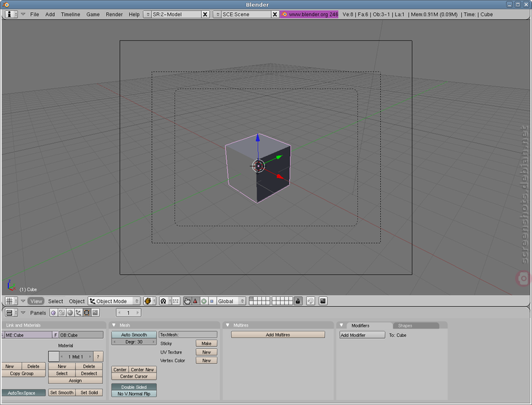
Task: Open Logic context panel icon
Action: (53, 313)
